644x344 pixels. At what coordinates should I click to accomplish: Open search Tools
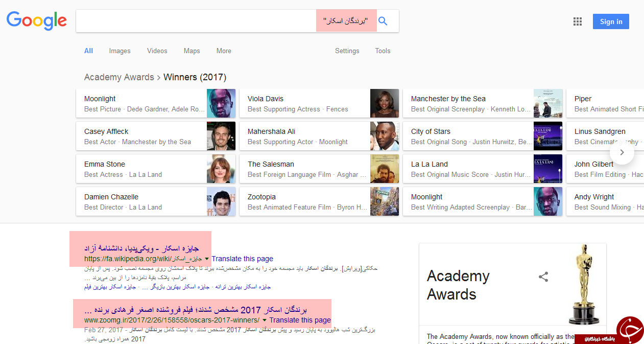383,51
